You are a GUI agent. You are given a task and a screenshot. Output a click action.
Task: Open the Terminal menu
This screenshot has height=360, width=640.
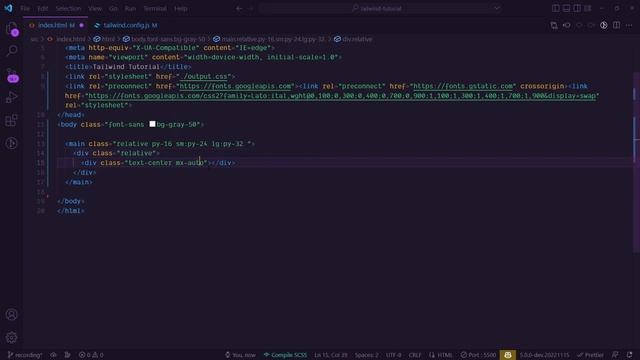155,8
